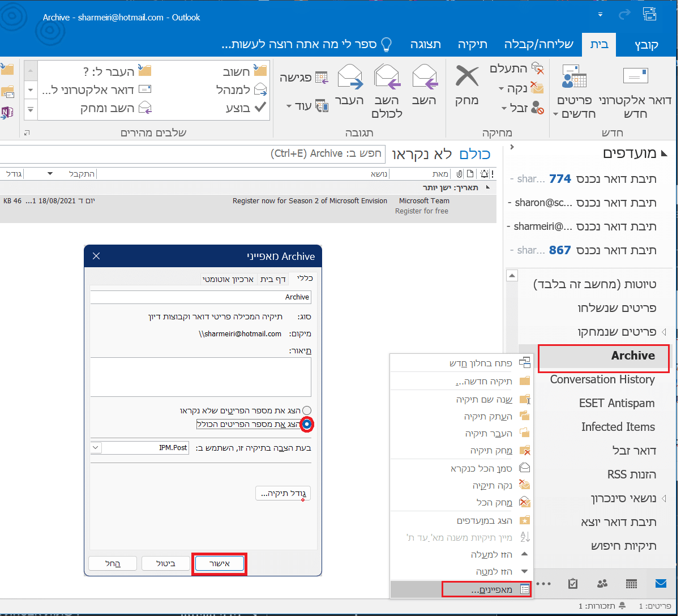Click the Reply icon (השב)
The image size is (685, 616).
pyautogui.click(x=424, y=77)
